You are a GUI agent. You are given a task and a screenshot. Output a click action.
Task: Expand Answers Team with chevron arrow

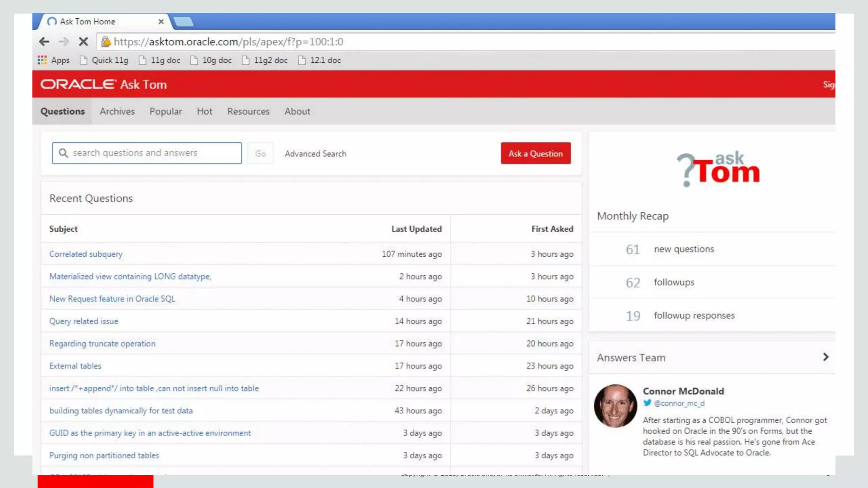(826, 357)
